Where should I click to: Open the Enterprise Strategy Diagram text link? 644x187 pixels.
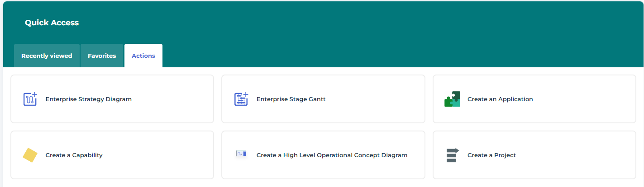tap(89, 99)
